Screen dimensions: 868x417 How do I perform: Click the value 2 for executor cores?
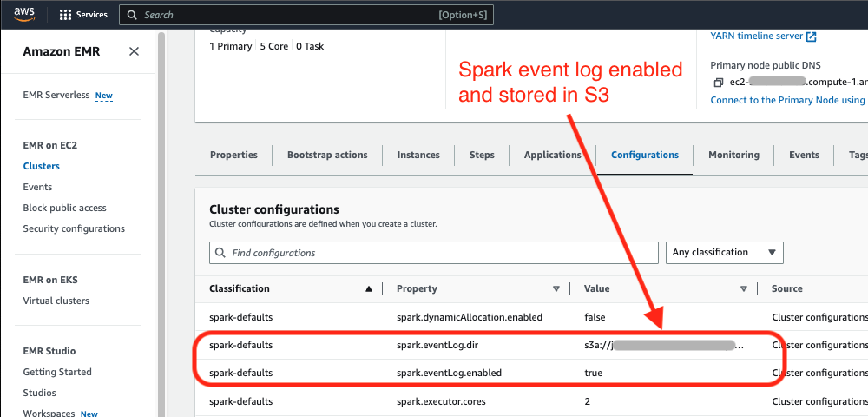point(587,401)
